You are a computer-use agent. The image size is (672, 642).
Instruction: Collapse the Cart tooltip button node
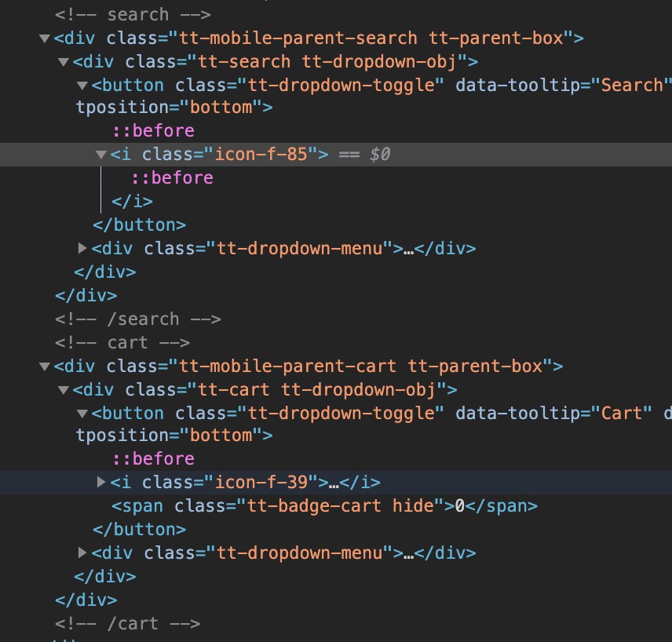pyautogui.click(x=82, y=414)
